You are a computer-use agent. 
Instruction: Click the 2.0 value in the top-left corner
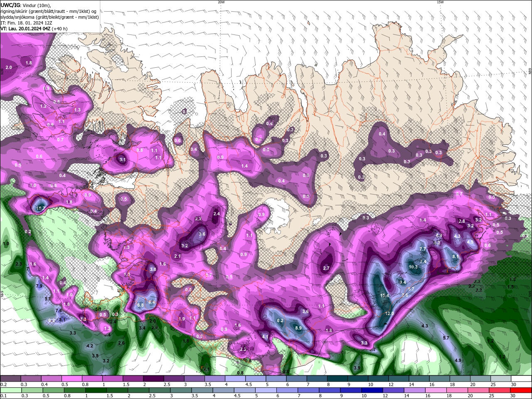(9, 67)
